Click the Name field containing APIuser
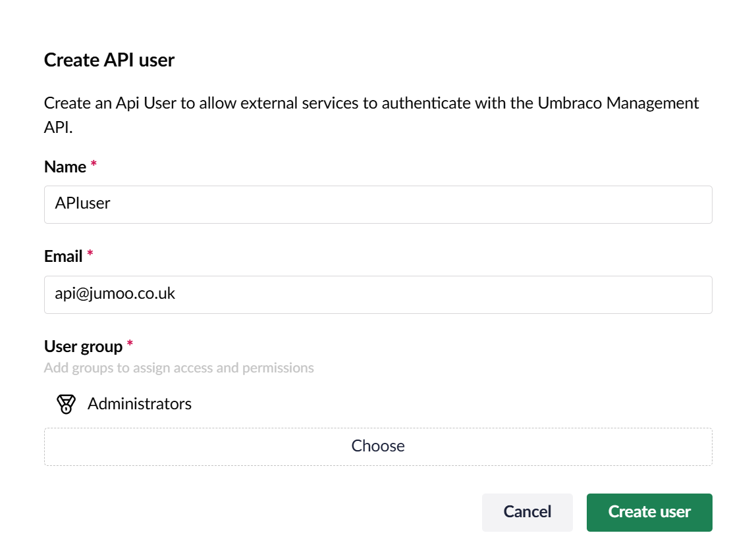Screen dimensions: 756x560 point(378,204)
